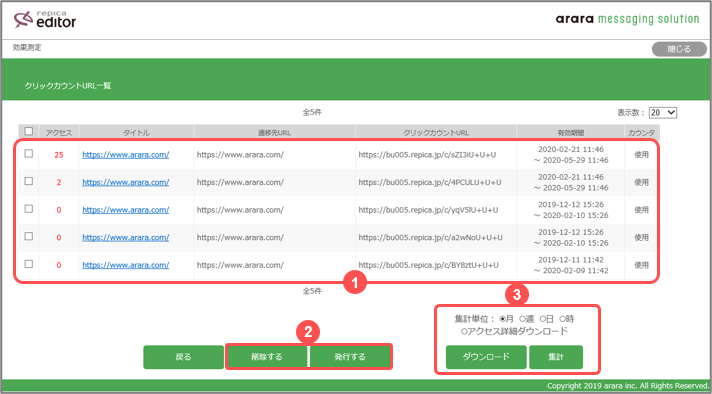Click the 効果測定 breadcrumb text
This screenshot has height=394, width=712.
(x=27, y=47)
